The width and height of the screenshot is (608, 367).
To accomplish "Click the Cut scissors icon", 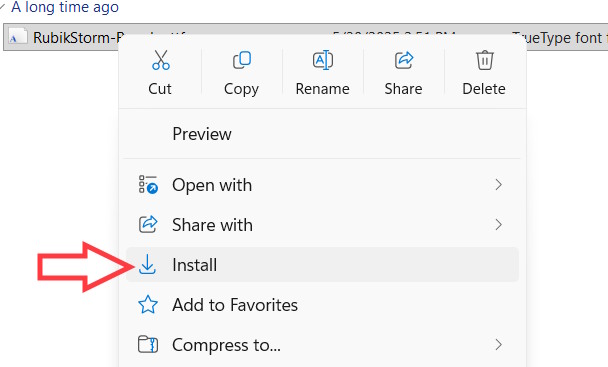I will pyautogui.click(x=161, y=60).
